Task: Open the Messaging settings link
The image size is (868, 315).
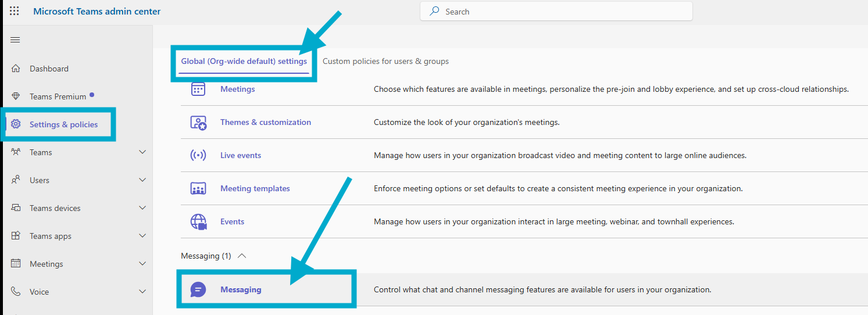Action: coord(241,289)
